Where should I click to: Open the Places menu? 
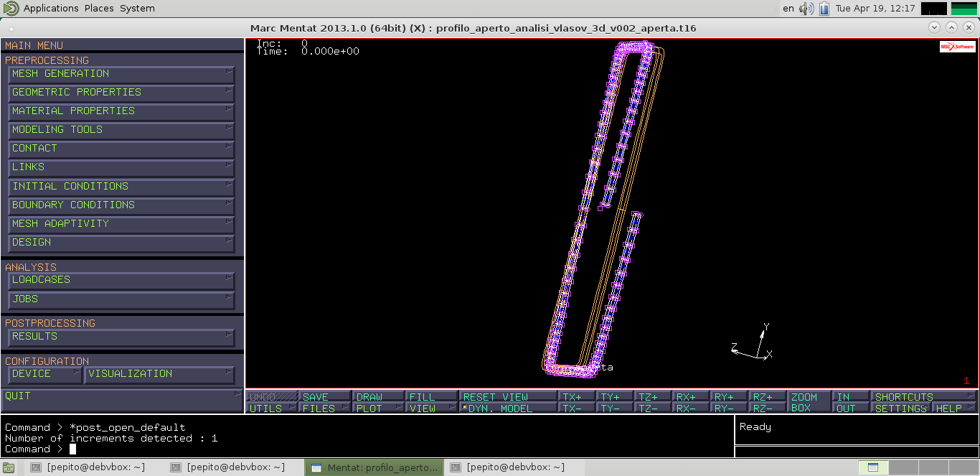(x=99, y=8)
